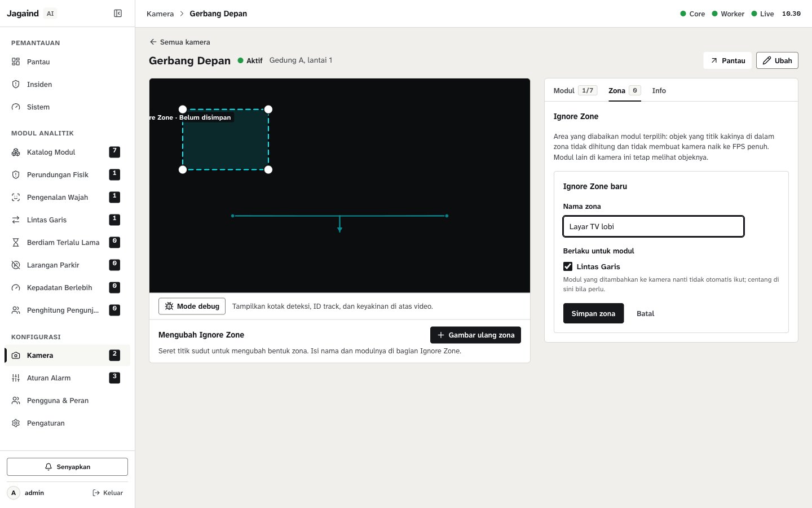The width and height of the screenshot is (812, 508).
Task: Click the 'Gedung A, lantai 1' location text
Action: [301, 60]
